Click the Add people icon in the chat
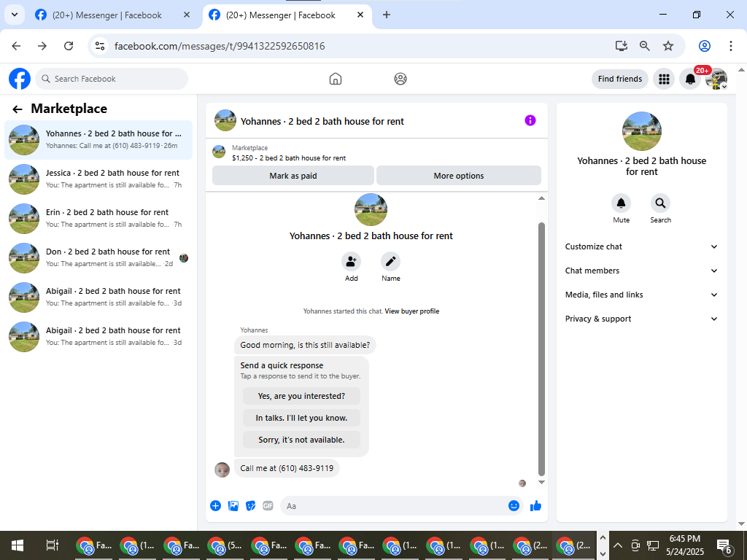Viewport: 747px width, 560px height. (x=351, y=261)
